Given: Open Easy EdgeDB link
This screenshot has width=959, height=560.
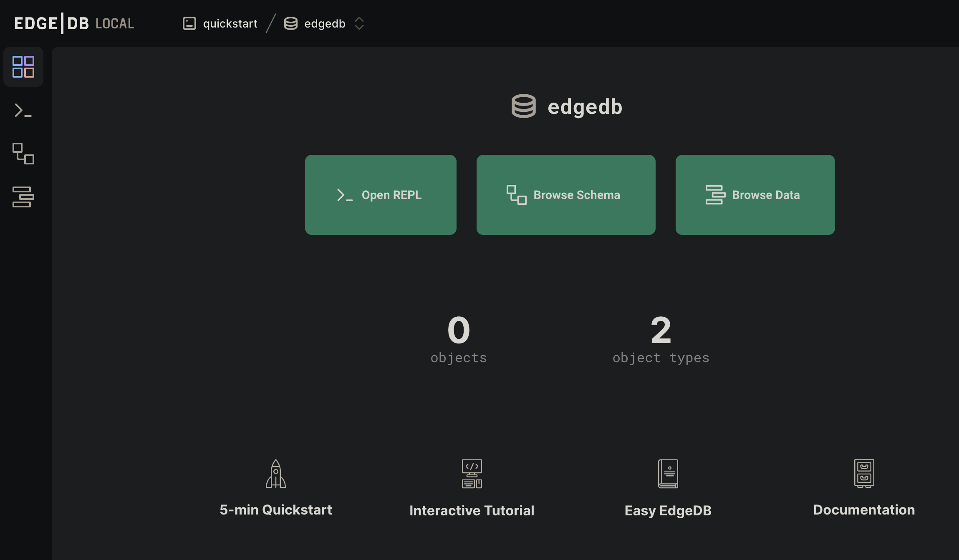Looking at the screenshot, I should pos(668,510).
